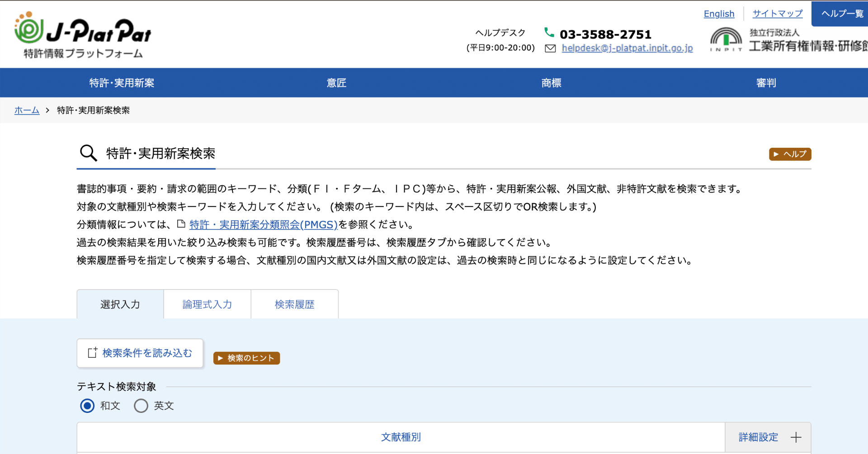Open the English version of the site
The height and width of the screenshot is (454, 868).
click(719, 14)
